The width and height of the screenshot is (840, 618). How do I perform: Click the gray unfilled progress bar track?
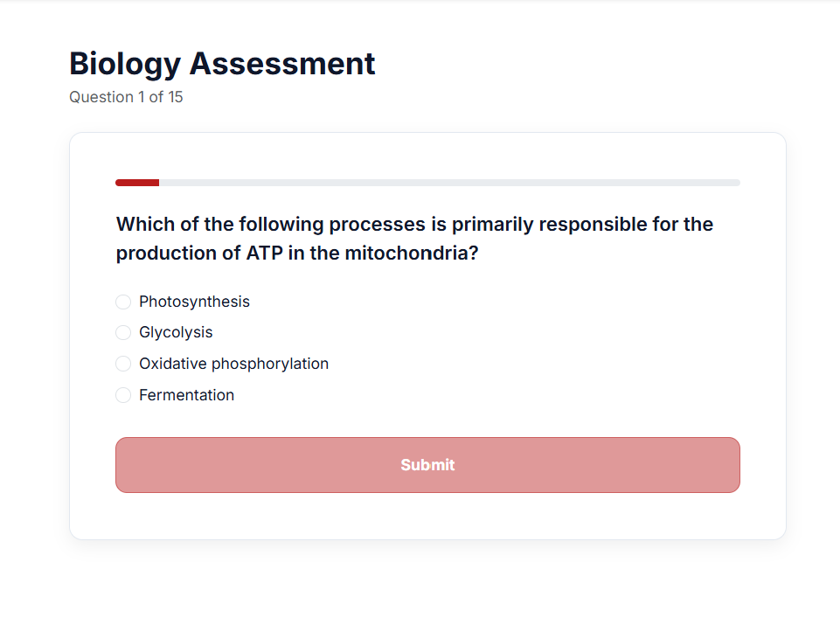(x=449, y=183)
